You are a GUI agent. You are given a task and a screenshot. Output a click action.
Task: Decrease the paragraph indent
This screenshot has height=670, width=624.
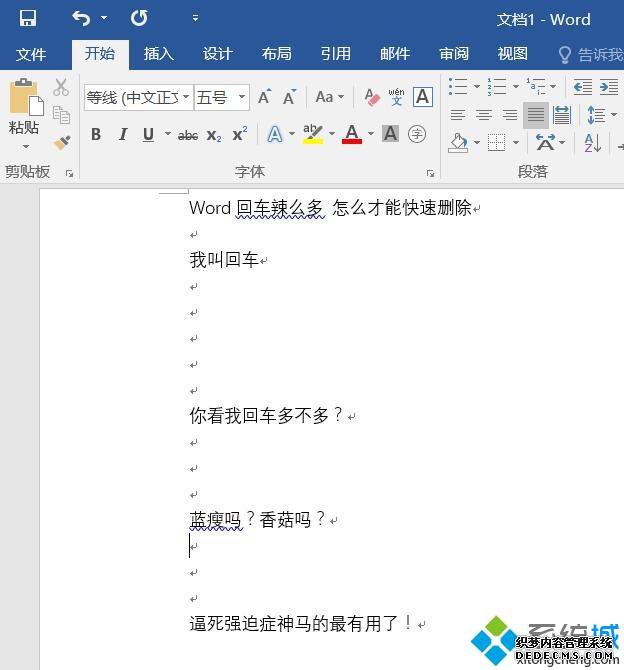pos(583,87)
